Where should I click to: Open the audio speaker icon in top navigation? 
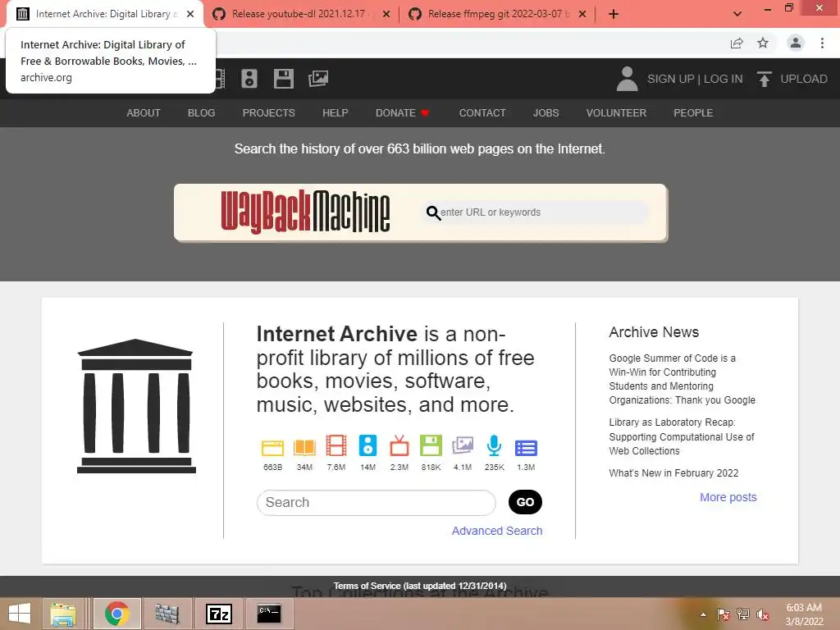249,79
